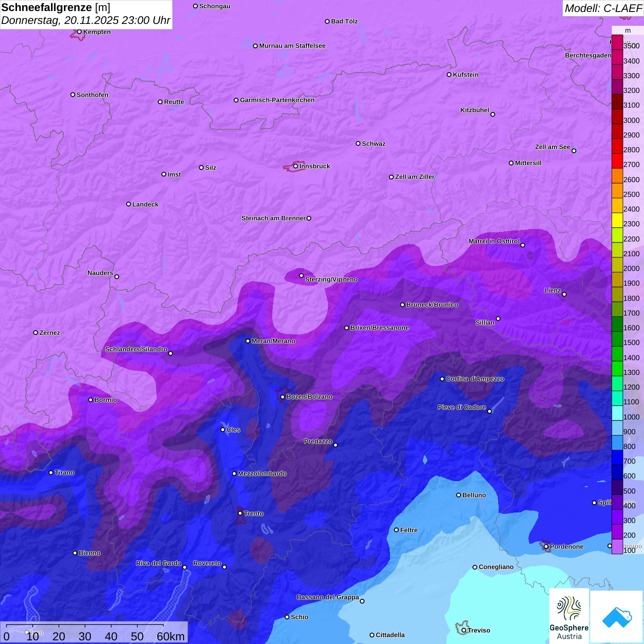644x644 pixels.
Task: Click the legend unit label 'm'
Action: (628, 30)
